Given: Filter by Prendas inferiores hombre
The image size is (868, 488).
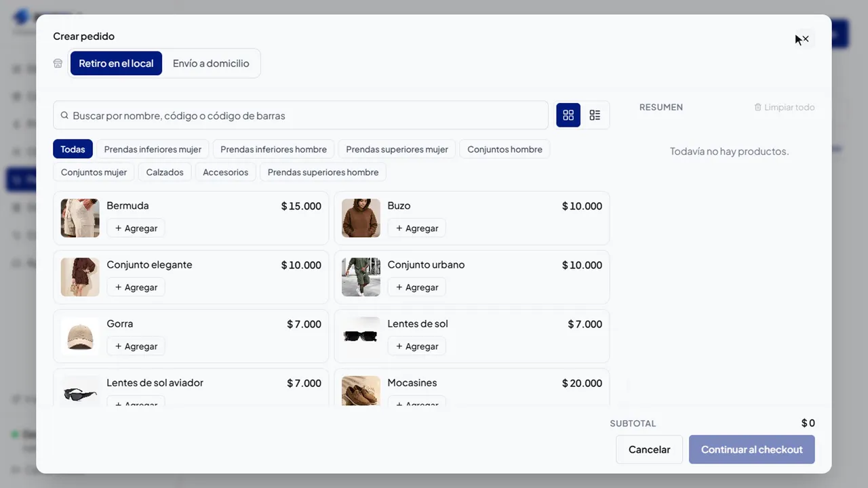Looking at the screenshot, I should coord(273,149).
